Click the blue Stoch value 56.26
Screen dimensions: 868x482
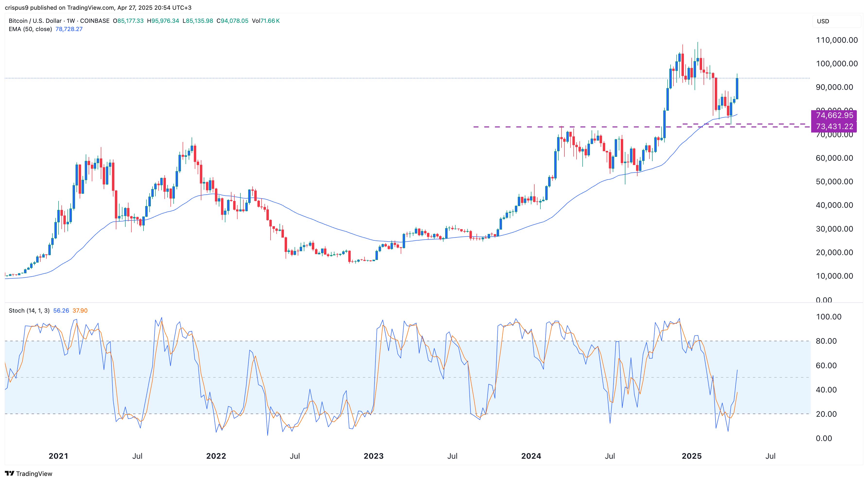(61, 311)
